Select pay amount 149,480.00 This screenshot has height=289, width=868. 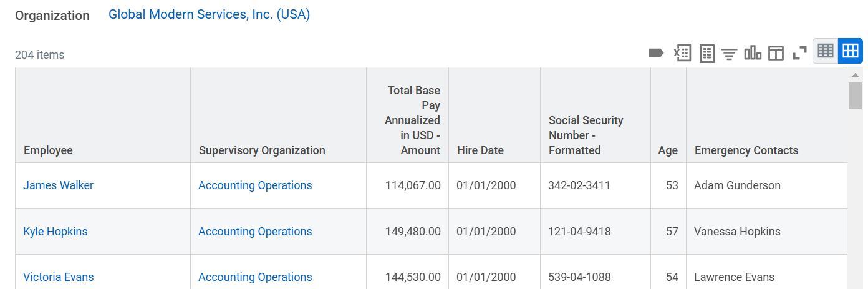[413, 232]
